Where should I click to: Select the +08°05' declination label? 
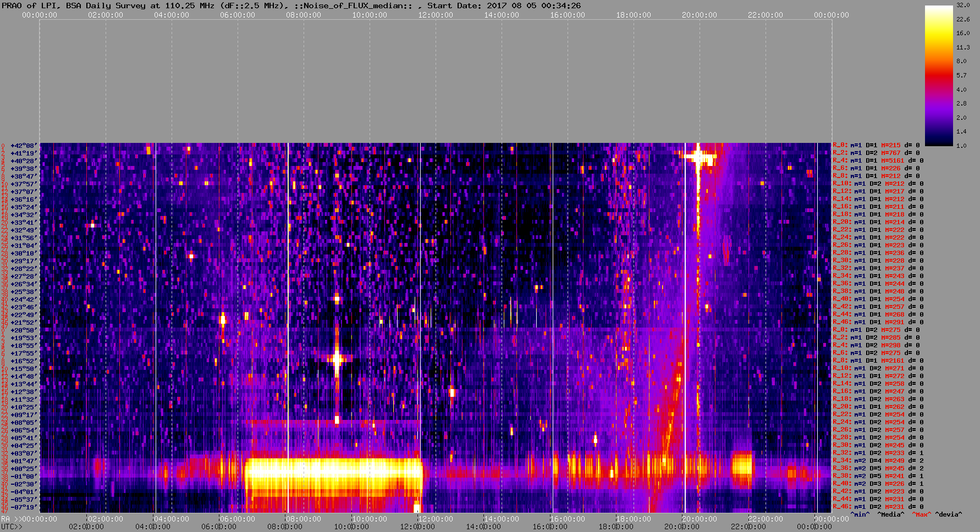click(x=24, y=423)
